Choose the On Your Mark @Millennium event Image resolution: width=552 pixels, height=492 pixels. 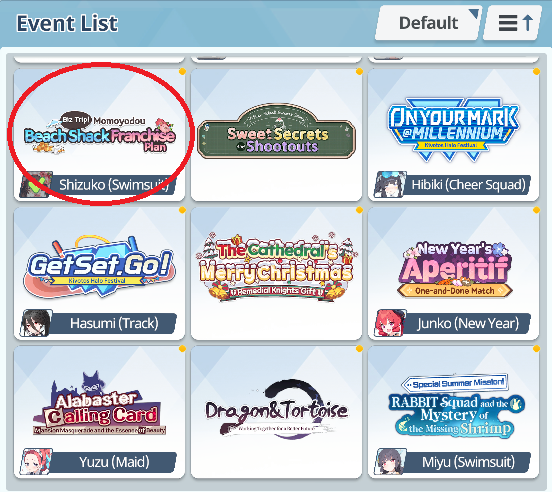(453, 135)
